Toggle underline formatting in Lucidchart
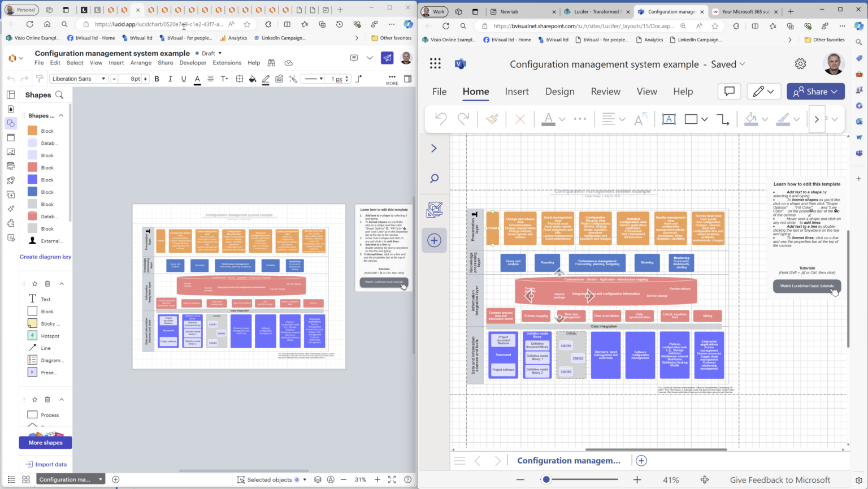Image resolution: width=868 pixels, height=489 pixels. (185, 79)
